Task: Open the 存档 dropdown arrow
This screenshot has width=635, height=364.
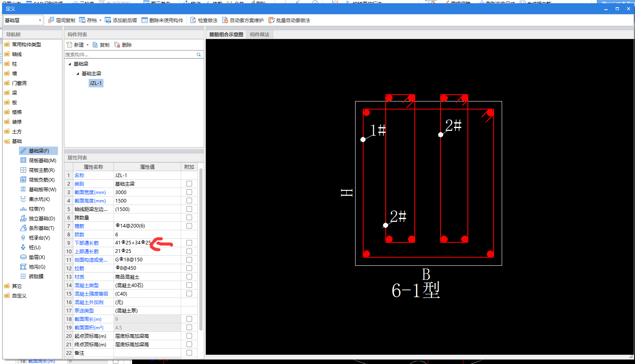Action: [100, 21]
